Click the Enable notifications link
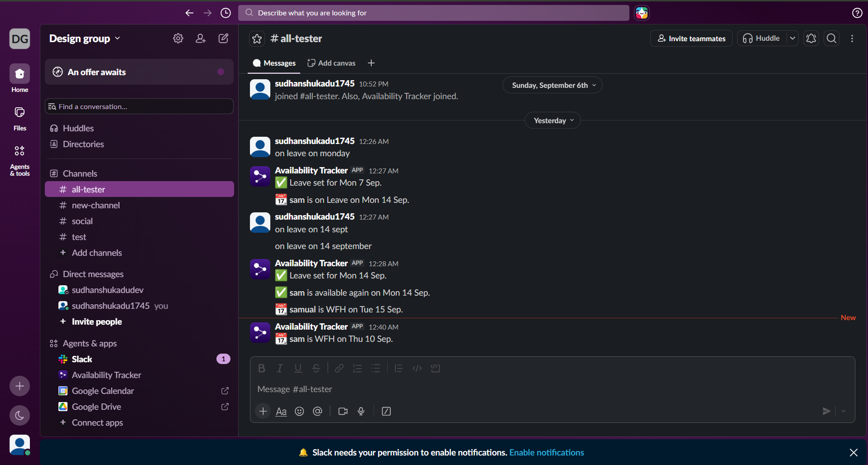Viewport: 868px width, 465px height. point(547,452)
